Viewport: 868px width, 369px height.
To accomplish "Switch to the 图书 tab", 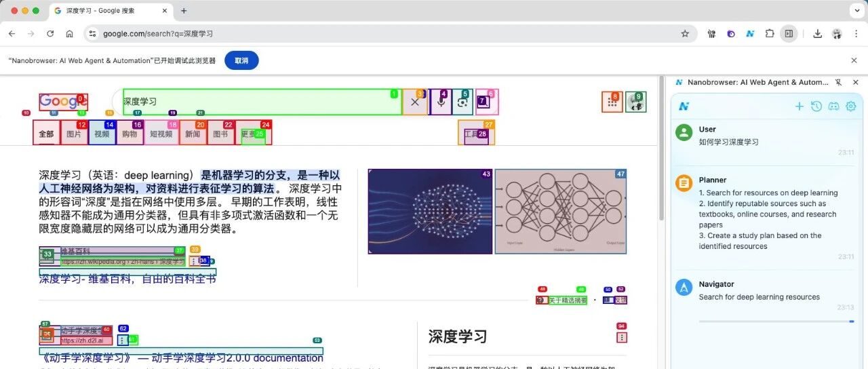I will pos(220,134).
